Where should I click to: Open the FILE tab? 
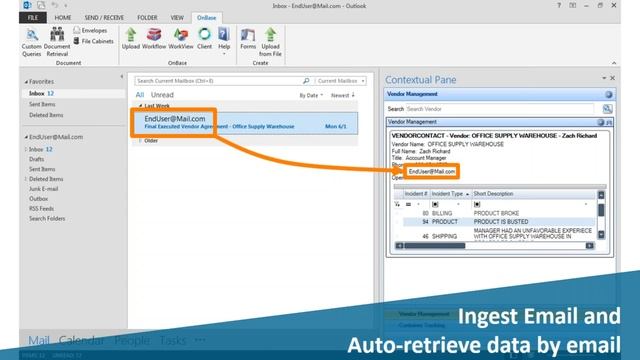(x=33, y=18)
